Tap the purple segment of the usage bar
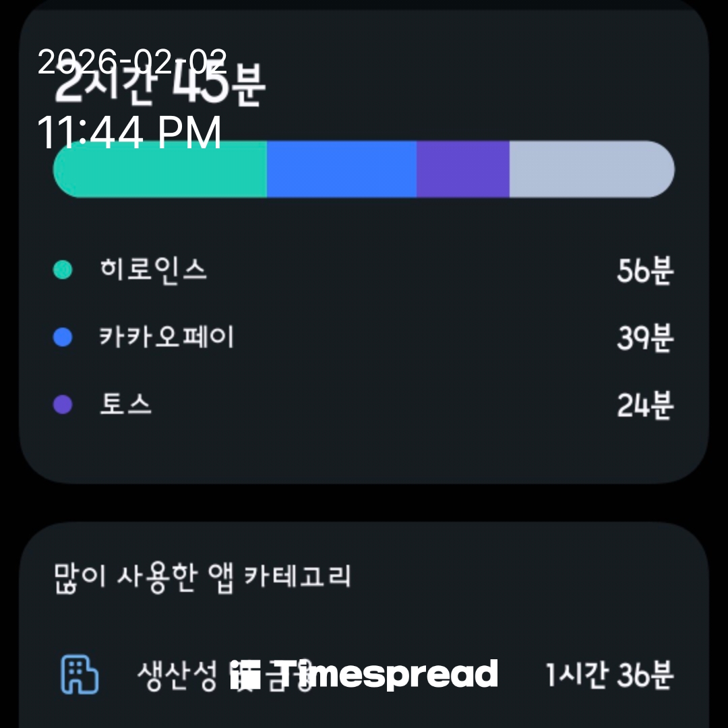Viewport: 728px width, 728px height. pos(462,169)
